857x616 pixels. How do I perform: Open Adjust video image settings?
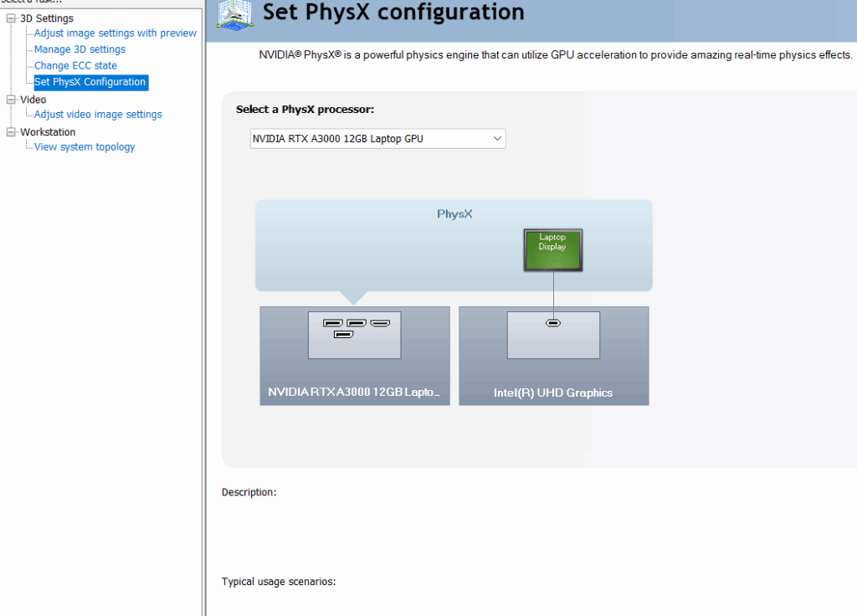[x=98, y=115]
